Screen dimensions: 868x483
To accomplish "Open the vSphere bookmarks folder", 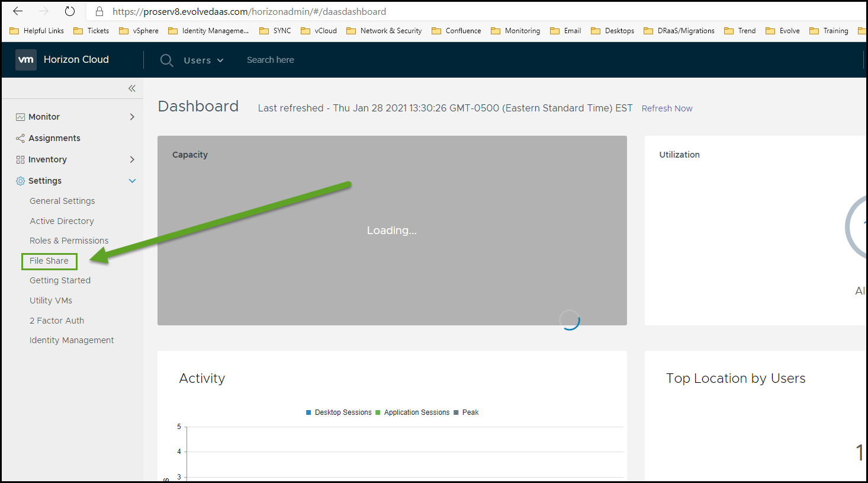I will pos(139,31).
